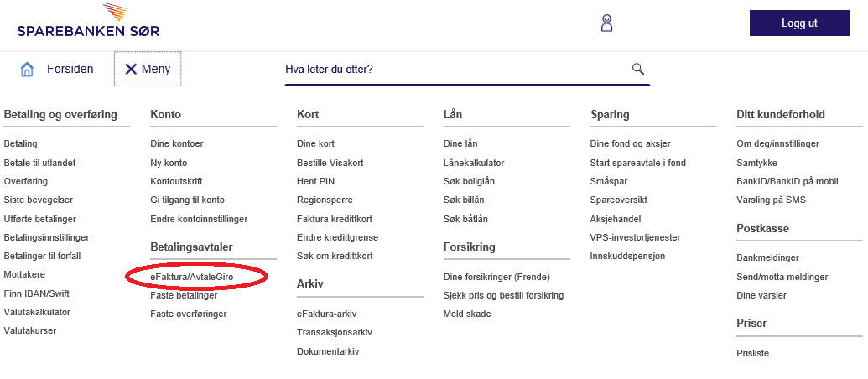Click the Logg ut button
Image resolution: width=868 pixels, height=379 pixels.
pyautogui.click(x=798, y=23)
